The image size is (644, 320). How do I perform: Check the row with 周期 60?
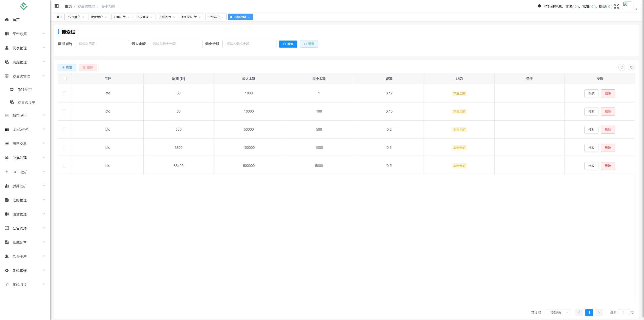coord(64,111)
